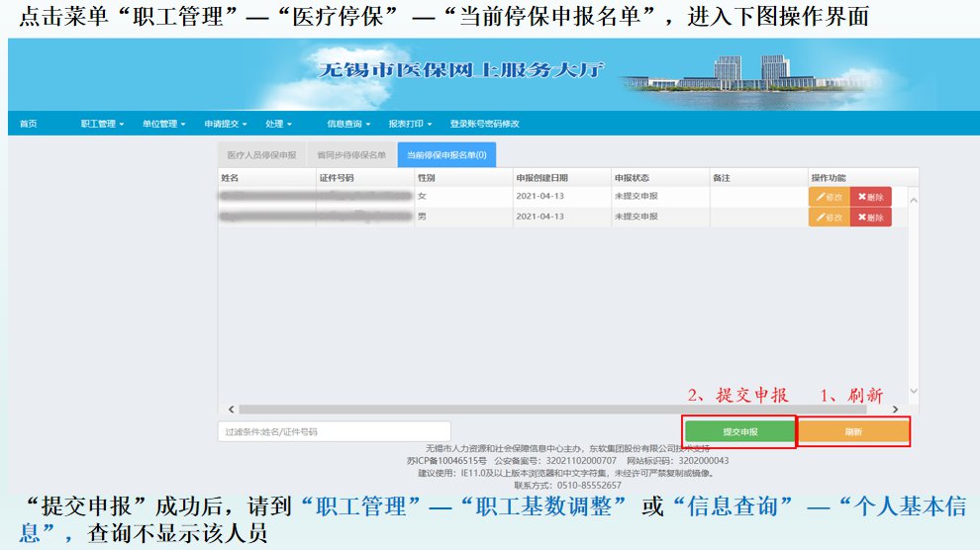Image resolution: width=980 pixels, height=550 pixels.
Task: Click the table scroll-down arrow
Action: (x=913, y=391)
